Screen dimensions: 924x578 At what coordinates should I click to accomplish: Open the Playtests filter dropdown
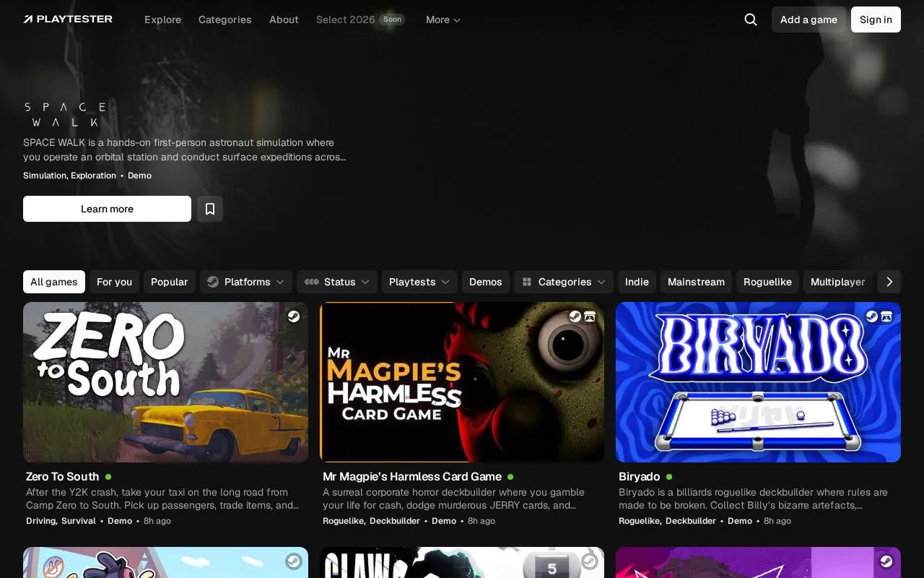[419, 282]
